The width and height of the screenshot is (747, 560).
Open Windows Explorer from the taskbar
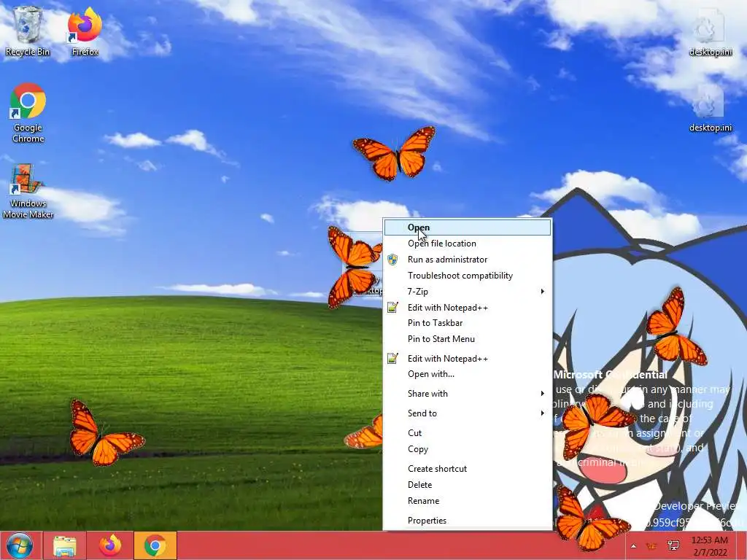(65, 545)
